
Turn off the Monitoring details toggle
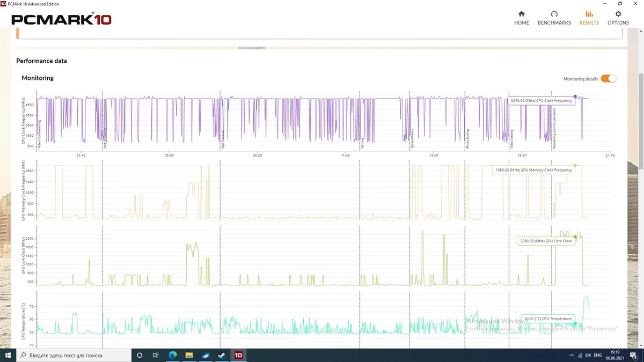(609, 79)
